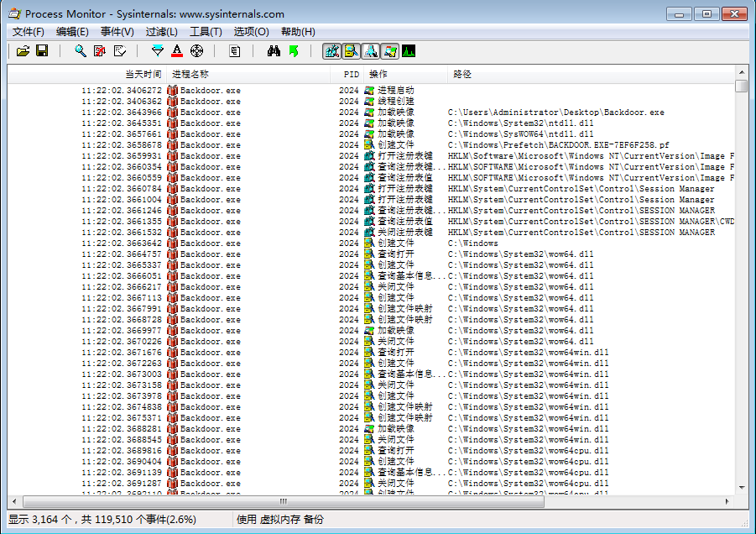Open a saved capture with the folder icon
756x534 pixels.
[23, 51]
